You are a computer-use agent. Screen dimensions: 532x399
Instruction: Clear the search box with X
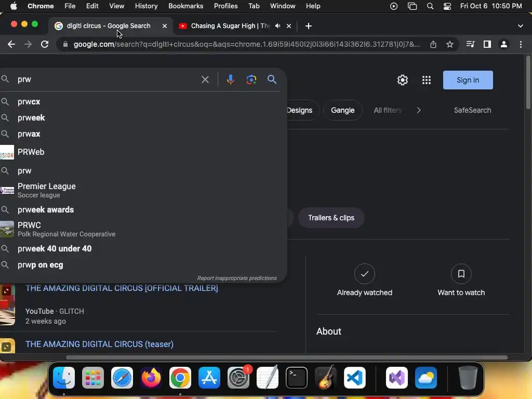(x=205, y=79)
